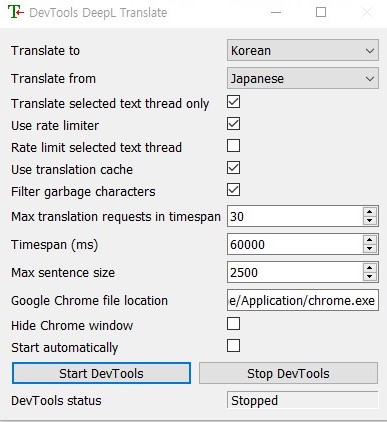Minimize the DevTools DeepL Translate window

tap(276, 13)
